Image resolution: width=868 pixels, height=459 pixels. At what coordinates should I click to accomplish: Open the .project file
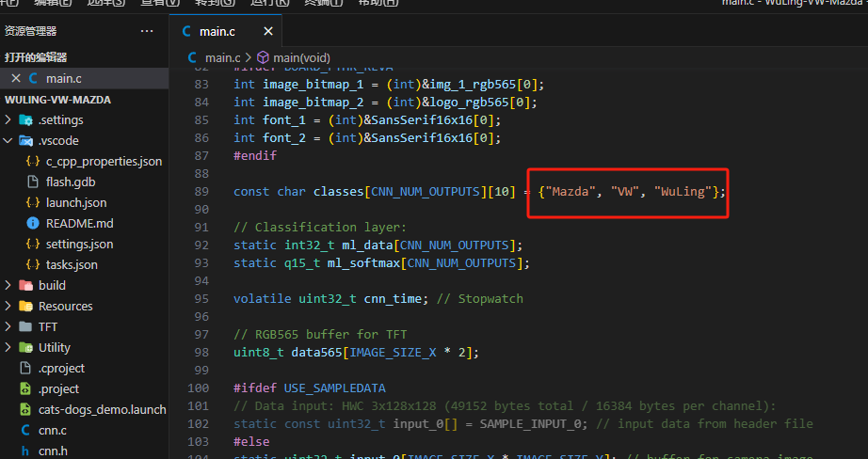[58, 388]
